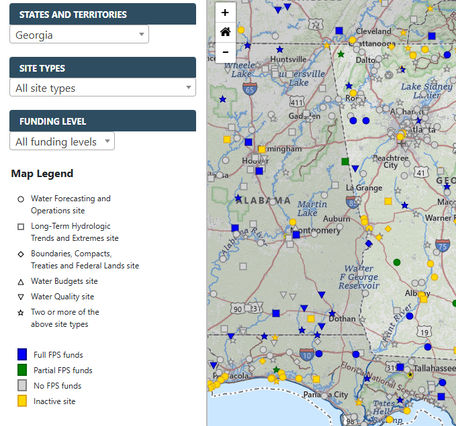This screenshot has width=456, height=426.
Task: Click yellow square marker southeast of La Grange
Action: (x=388, y=201)
